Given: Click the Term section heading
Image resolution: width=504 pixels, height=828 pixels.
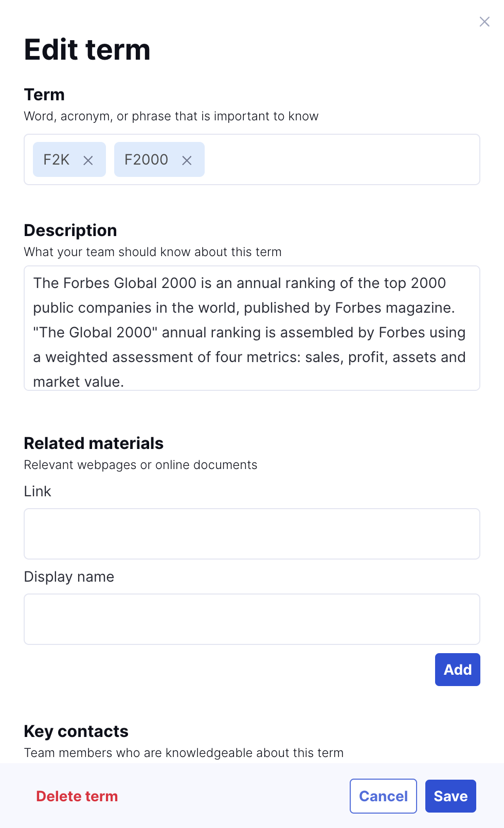Looking at the screenshot, I should point(44,95).
